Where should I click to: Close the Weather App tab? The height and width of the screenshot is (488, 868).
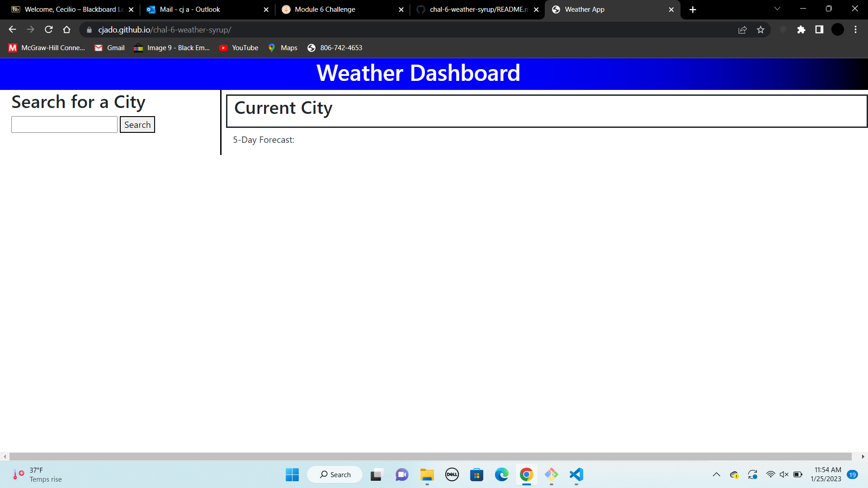click(671, 9)
